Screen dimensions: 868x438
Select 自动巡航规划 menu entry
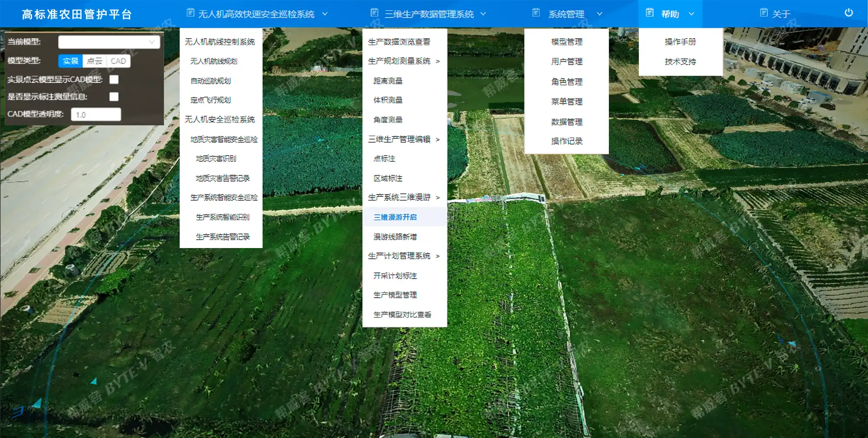[x=210, y=81]
